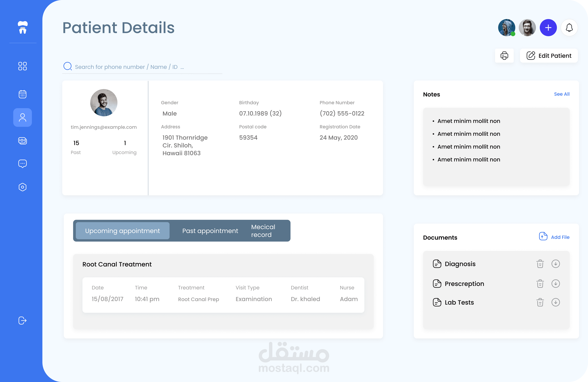Select the patients person icon in sidebar
Screen dimensions: 588x382
coord(22,118)
